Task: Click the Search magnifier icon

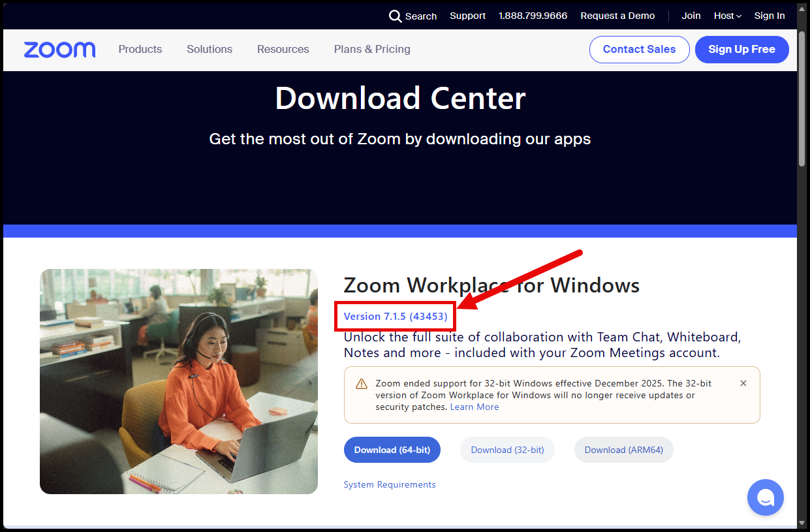Action: (x=395, y=16)
